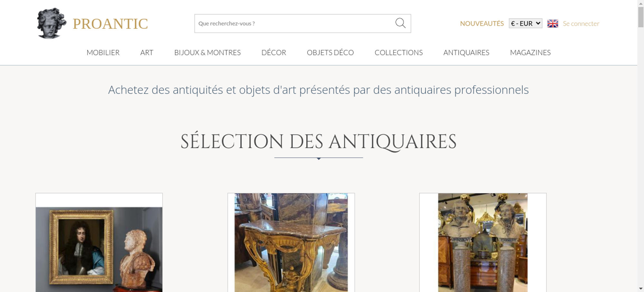Click the PROANTIC brand name text
Viewport: 644px width, 292px height.
click(110, 24)
